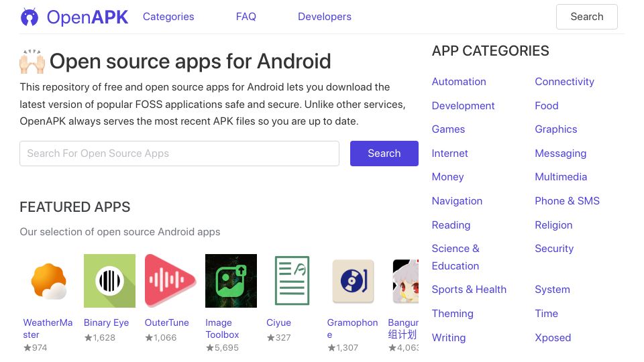Screen dimensions: 644x362
Task: Browse the Connectivity category
Action: [x=564, y=82]
